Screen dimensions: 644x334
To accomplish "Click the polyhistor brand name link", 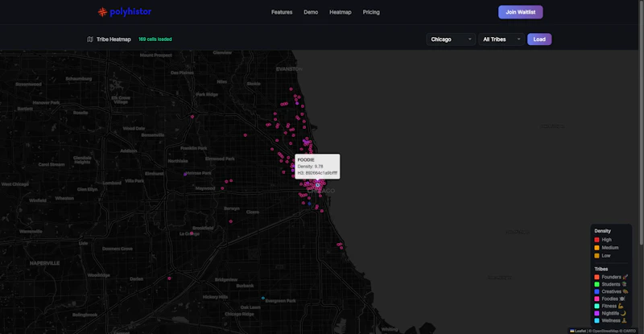I will click(x=130, y=11).
